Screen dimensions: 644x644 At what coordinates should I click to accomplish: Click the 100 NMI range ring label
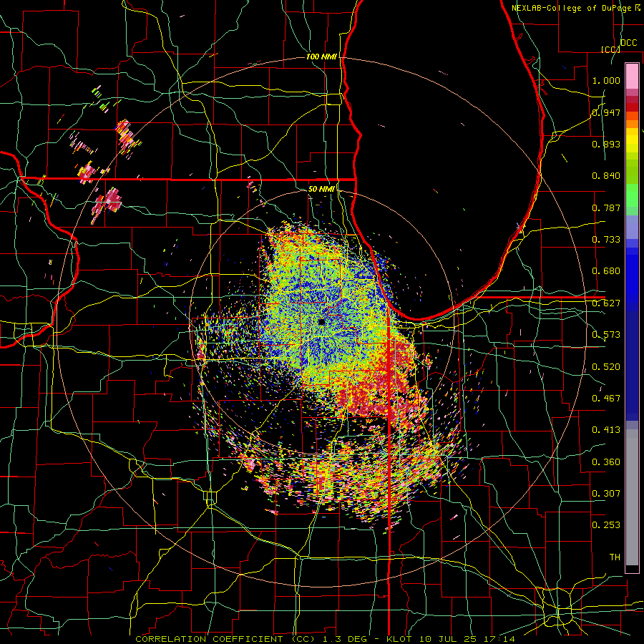tap(321, 57)
